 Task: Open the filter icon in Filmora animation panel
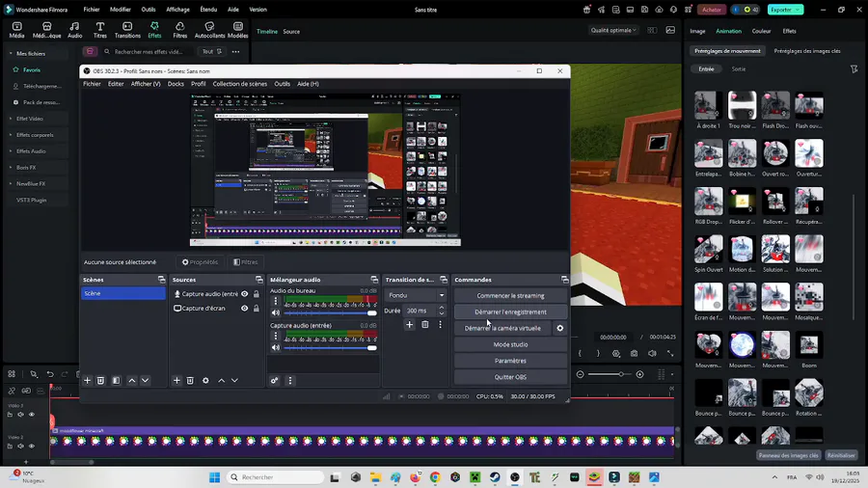[x=854, y=69]
